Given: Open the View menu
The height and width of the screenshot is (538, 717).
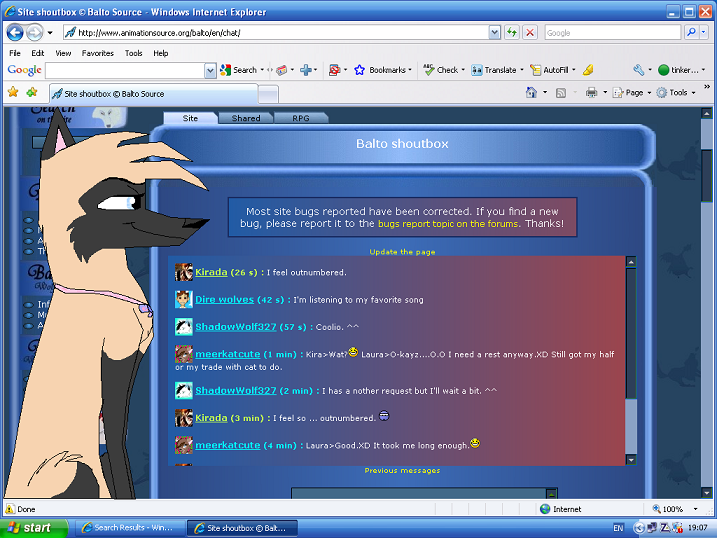Looking at the screenshot, I should (x=63, y=53).
